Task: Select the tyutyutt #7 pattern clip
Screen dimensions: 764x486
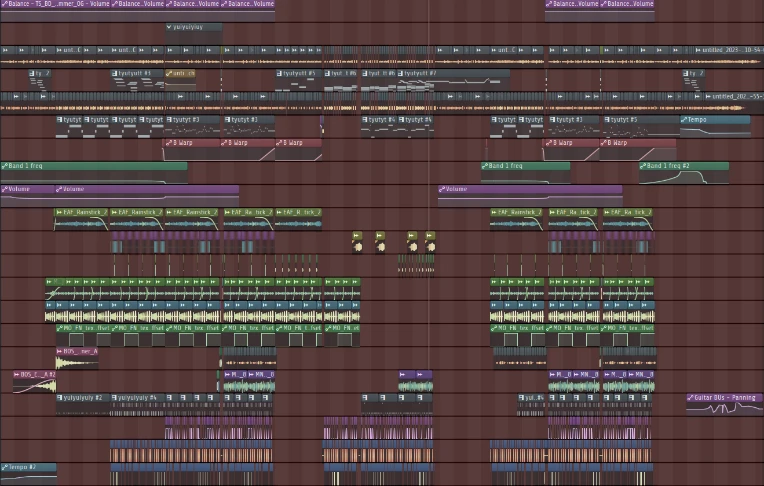Action: click(454, 80)
